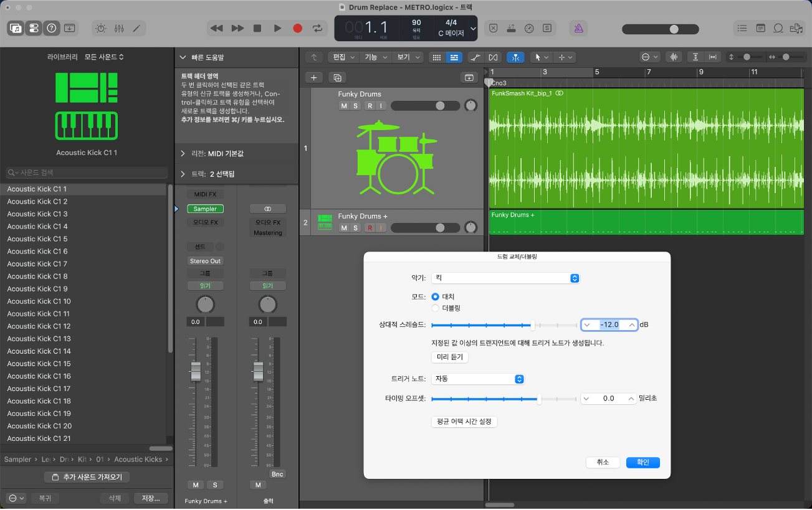Screen dimensions: 812x510
Task: Click the Add Track plus button
Action: coord(313,78)
